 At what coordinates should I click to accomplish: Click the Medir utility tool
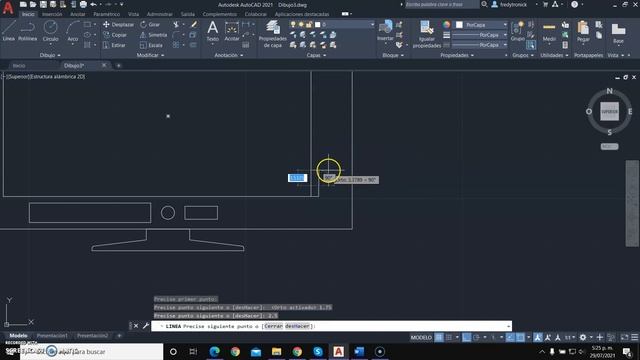pyautogui.click(x=549, y=31)
